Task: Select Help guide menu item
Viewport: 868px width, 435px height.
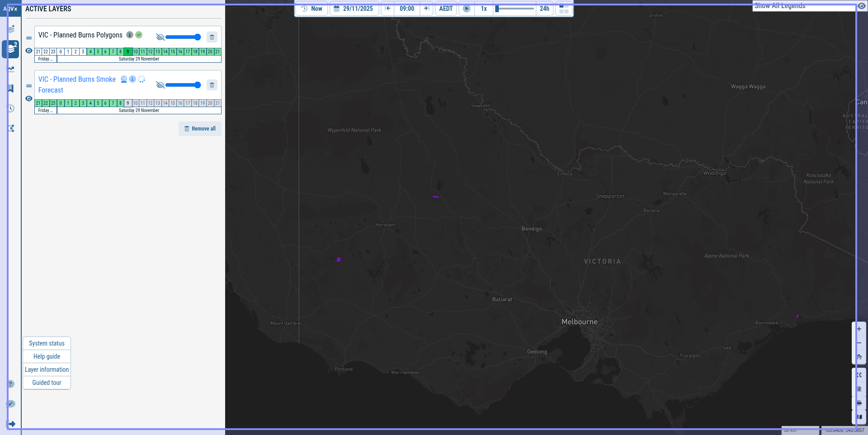Action: pos(47,356)
